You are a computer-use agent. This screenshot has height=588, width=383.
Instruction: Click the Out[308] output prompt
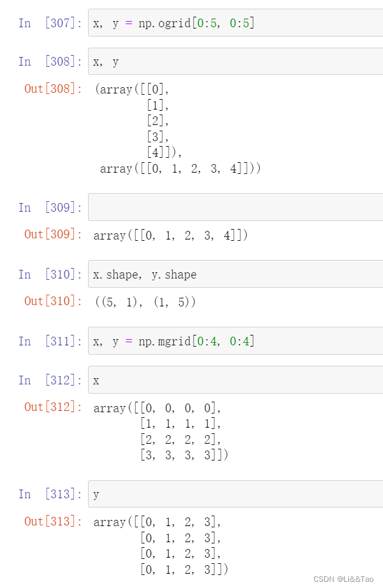click(x=53, y=89)
